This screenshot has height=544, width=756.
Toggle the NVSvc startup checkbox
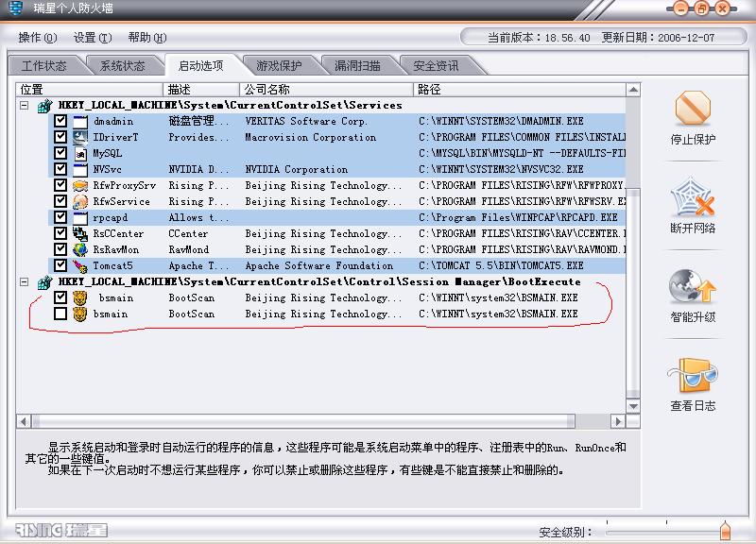(60, 169)
